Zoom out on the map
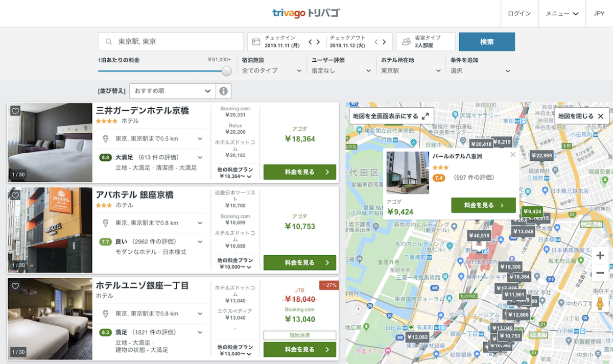This screenshot has width=613, height=364. pos(600,273)
